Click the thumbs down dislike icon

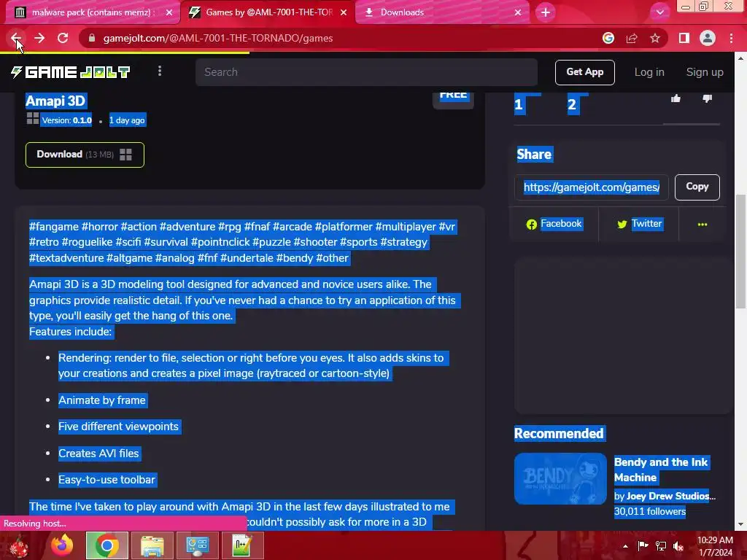click(x=707, y=98)
